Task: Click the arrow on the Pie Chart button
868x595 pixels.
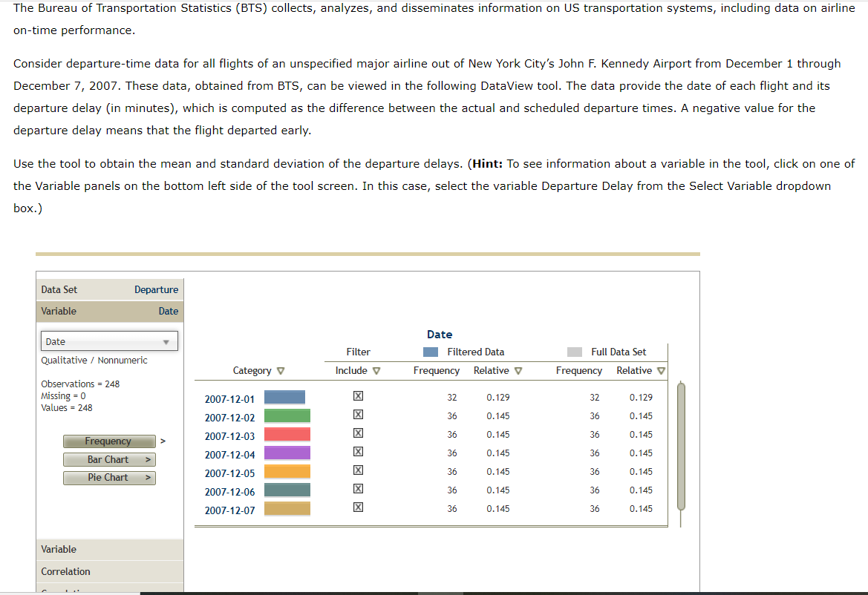Action: point(147,478)
